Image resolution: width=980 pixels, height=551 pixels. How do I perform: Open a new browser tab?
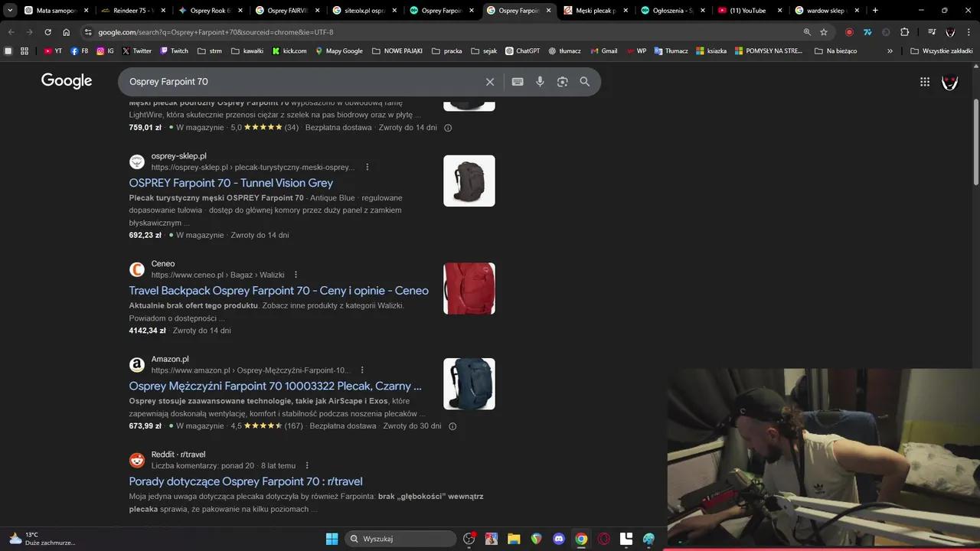(875, 11)
